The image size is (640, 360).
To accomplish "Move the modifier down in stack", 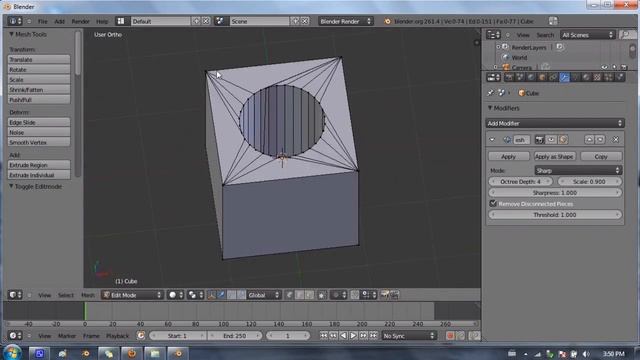I will tap(600, 140).
